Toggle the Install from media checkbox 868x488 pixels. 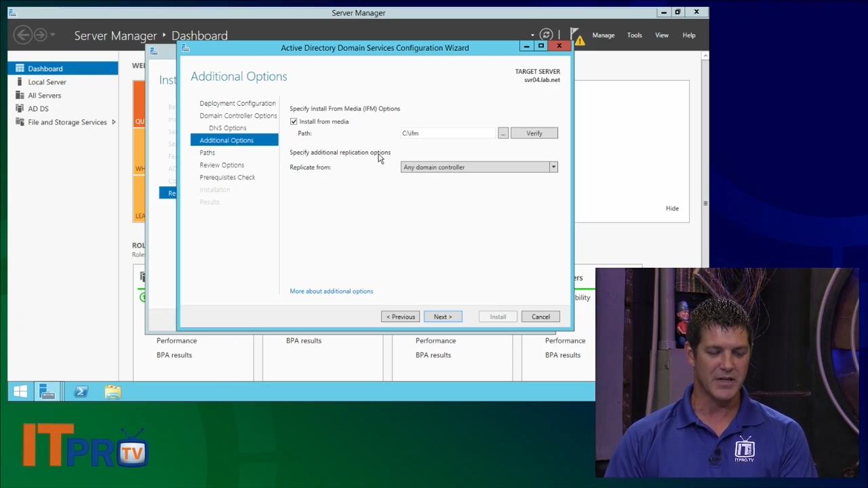[294, 121]
